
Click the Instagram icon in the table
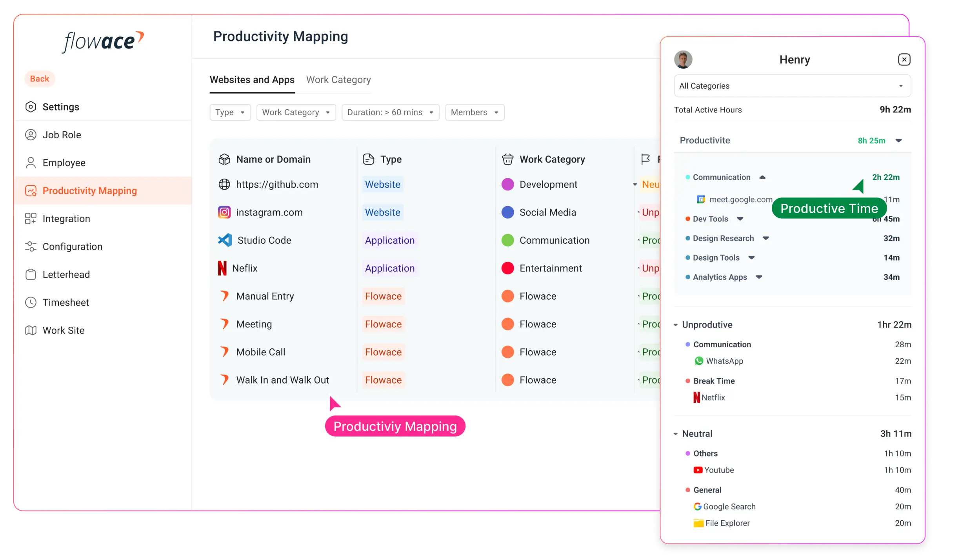tap(224, 212)
